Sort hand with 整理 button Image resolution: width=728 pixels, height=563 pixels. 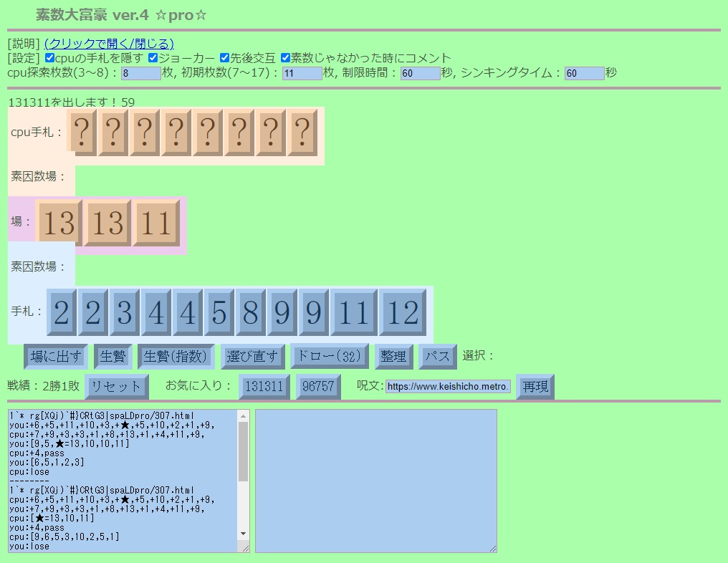393,357
